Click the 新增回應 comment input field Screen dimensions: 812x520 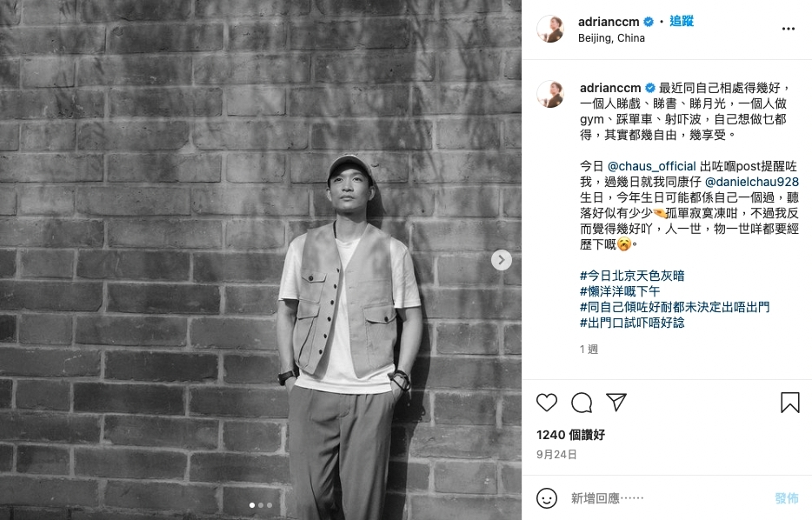[x=668, y=498]
